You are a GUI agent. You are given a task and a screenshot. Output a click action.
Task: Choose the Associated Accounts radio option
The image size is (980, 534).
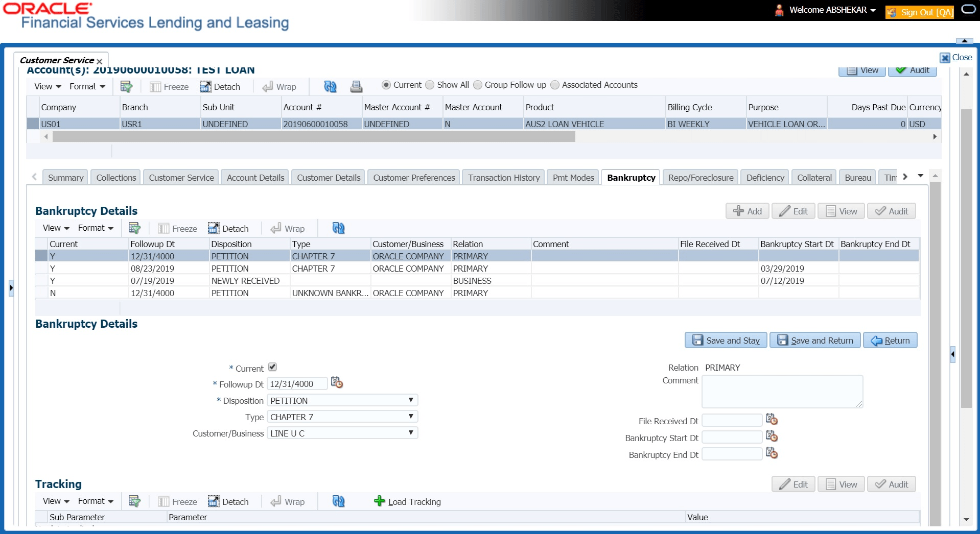[x=555, y=85]
